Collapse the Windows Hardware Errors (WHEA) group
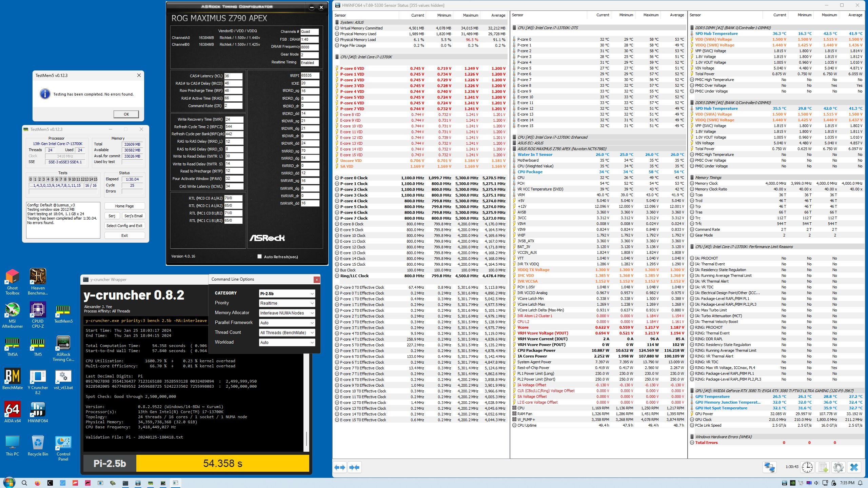The height and width of the screenshot is (488, 868). (x=692, y=437)
